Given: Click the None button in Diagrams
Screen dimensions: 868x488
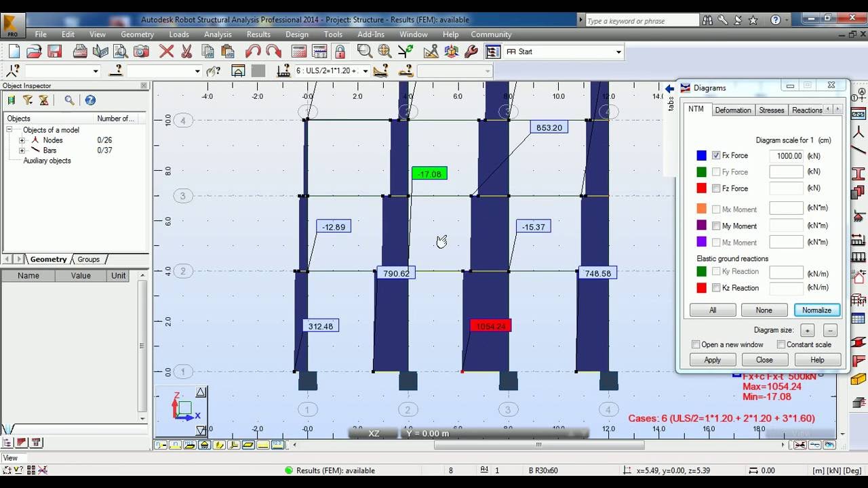Looking at the screenshot, I should pos(764,310).
